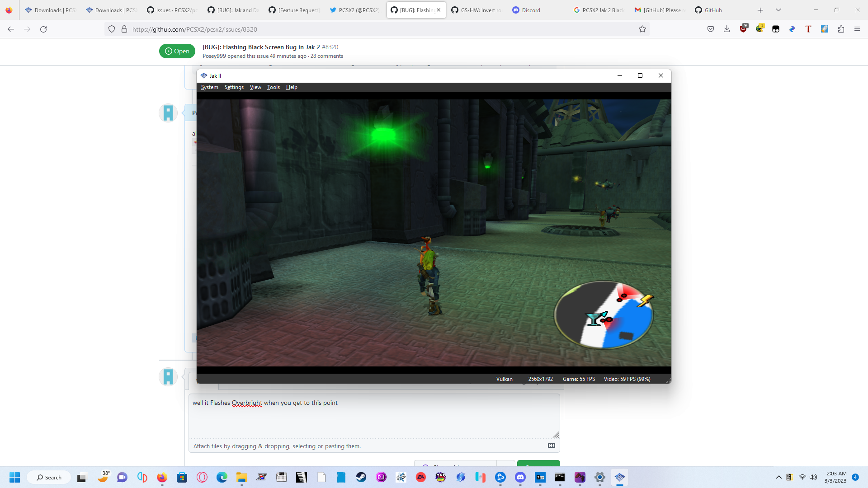Image resolution: width=868 pixels, height=488 pixels.
Task: Open the Battle.net taskbar icon
Action: pyautogui.click(x=500, y=477)
